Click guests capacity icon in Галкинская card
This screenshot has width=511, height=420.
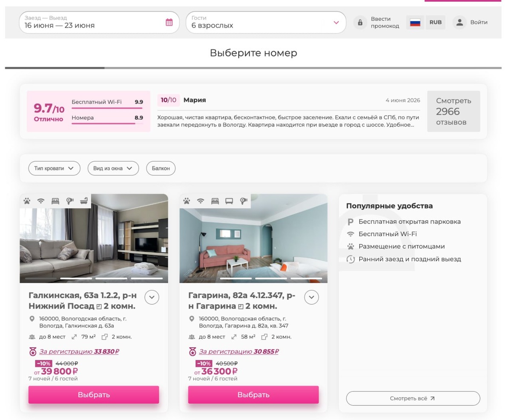tap(32, 337)
